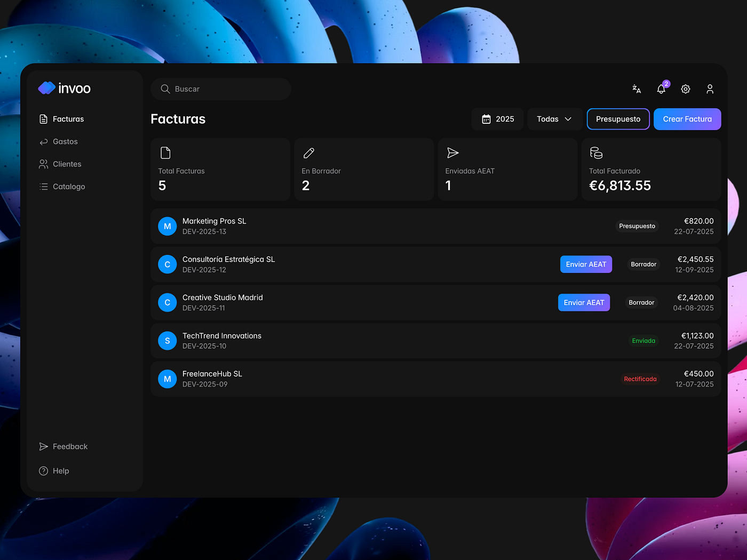Screen dimensions: 747x560
Task: Click the Total Facturado coins icon
Action: pyautogui.click(x=596, y=153)
